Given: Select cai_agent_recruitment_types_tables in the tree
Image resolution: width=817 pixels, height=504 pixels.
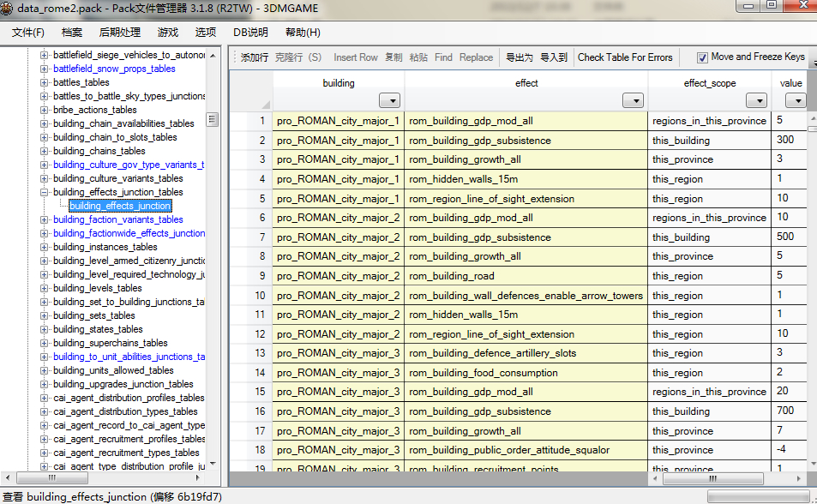Looking at the screenshot, I should coord(126,453).
